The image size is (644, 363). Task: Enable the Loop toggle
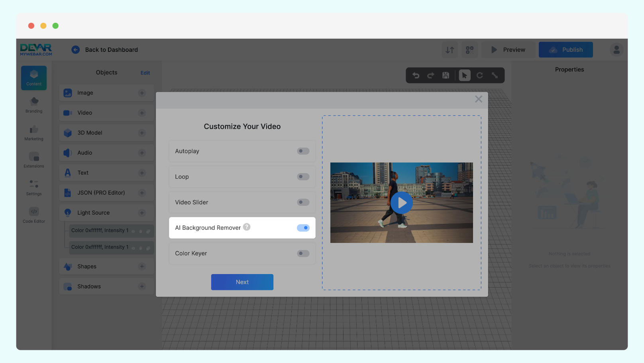[303, 177]
